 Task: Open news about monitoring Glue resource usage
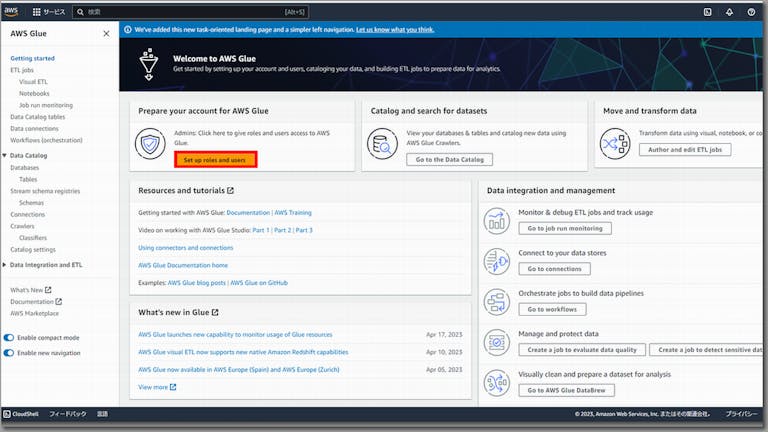(x=235, y=335)
